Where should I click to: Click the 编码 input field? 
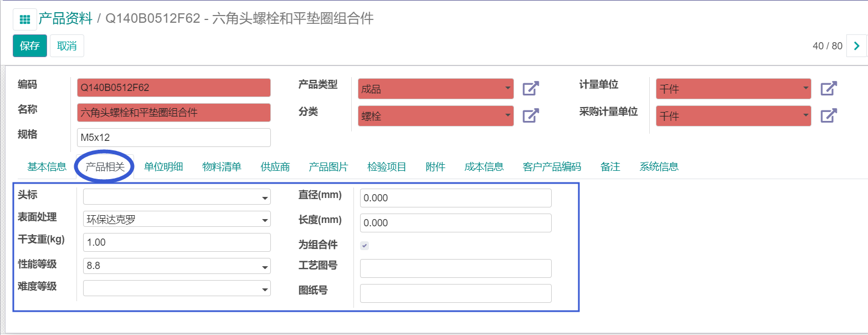tap(174, 88)
